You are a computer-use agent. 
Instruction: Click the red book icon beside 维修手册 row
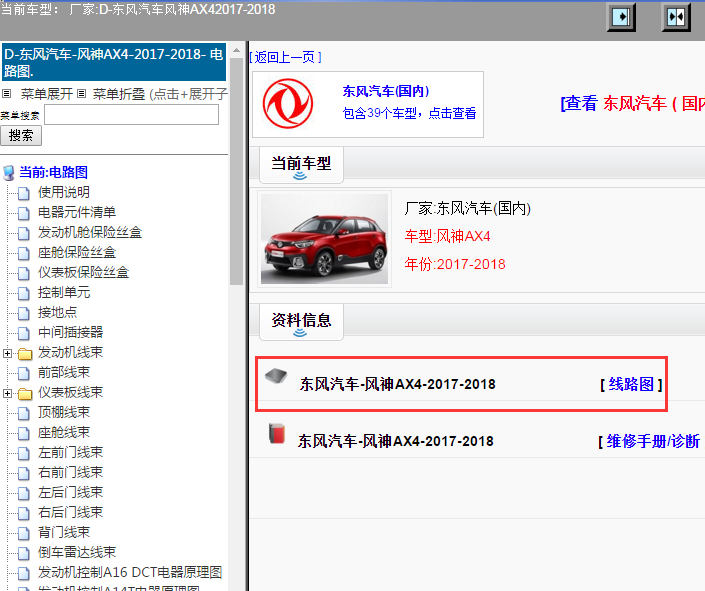click(277, 434)
